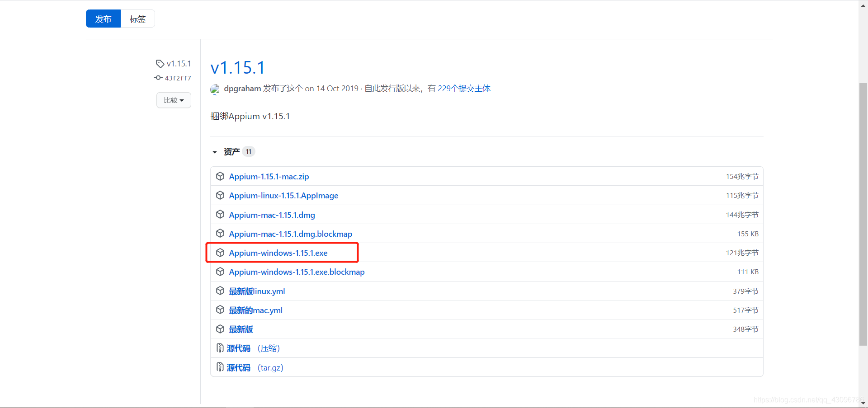The width and height of the screenshot is (868, 408).
Task: Download Appium-windows-1.15.1.exe
Action: [278, 253]
